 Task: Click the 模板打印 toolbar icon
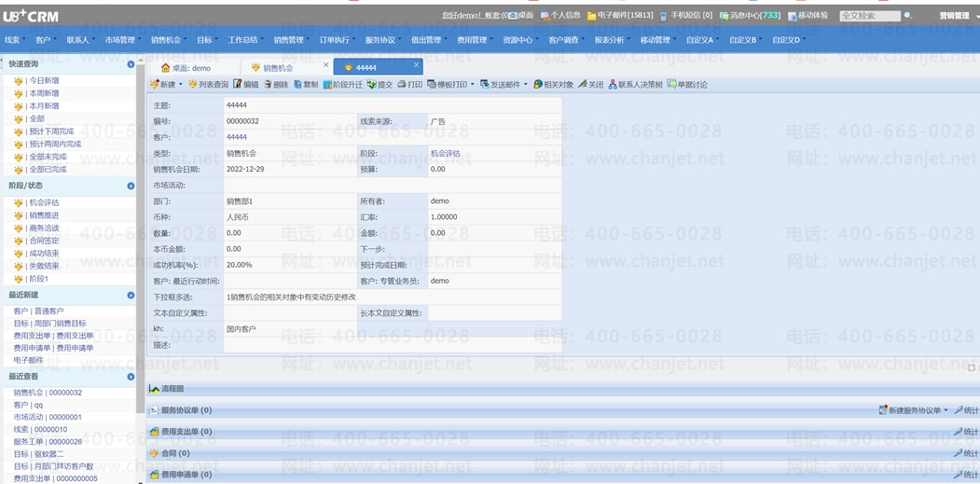click(431, 85)
